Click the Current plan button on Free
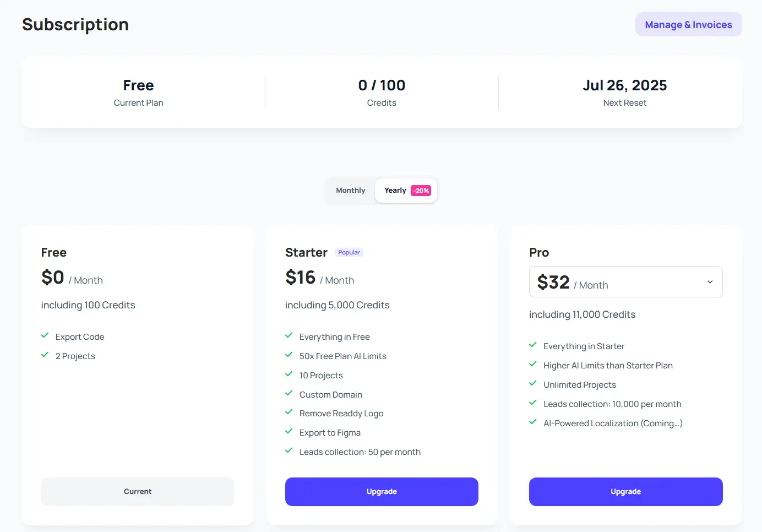Screen dimensions: 762x532 click(138, 492)
